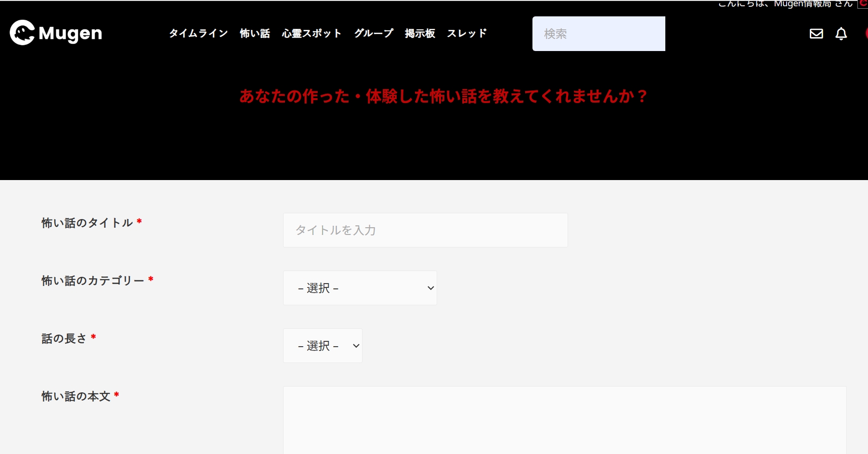This screenshot has height=454, width=868.
Task: Click the red profile icon right of bell
Action: [866, 34]
